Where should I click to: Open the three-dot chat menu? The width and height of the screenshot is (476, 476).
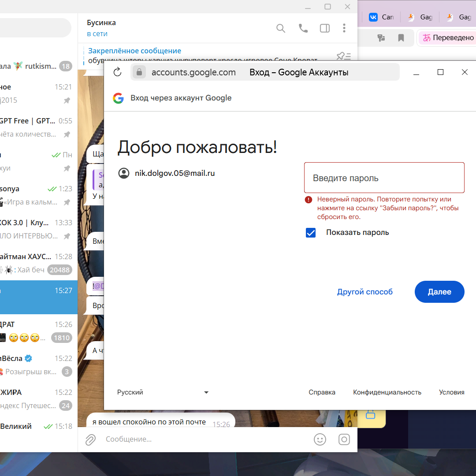[x=344, y=28]
